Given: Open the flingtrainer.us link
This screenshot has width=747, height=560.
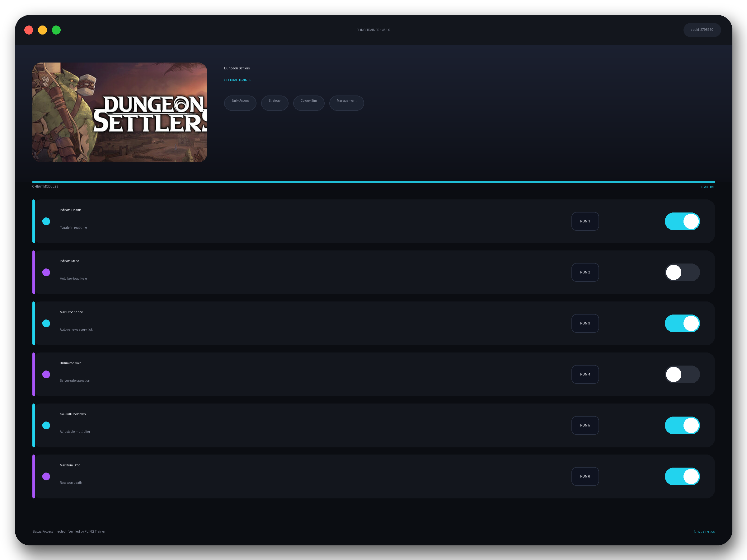Looking at the screenshot, I should (704, 531).
